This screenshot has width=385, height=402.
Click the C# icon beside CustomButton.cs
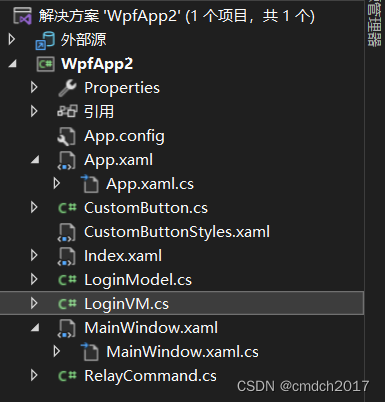(67, 208)
